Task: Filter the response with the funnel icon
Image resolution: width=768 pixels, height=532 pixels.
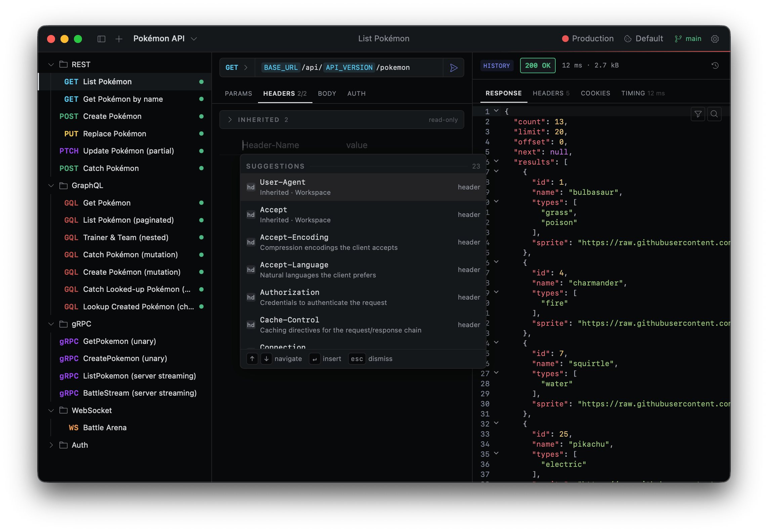Action: [698, 114]
